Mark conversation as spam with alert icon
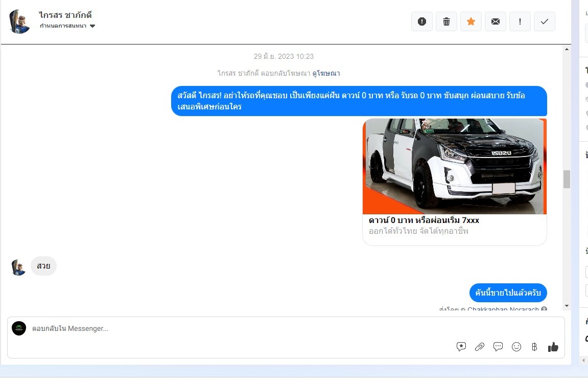 [x=422, y=22]
